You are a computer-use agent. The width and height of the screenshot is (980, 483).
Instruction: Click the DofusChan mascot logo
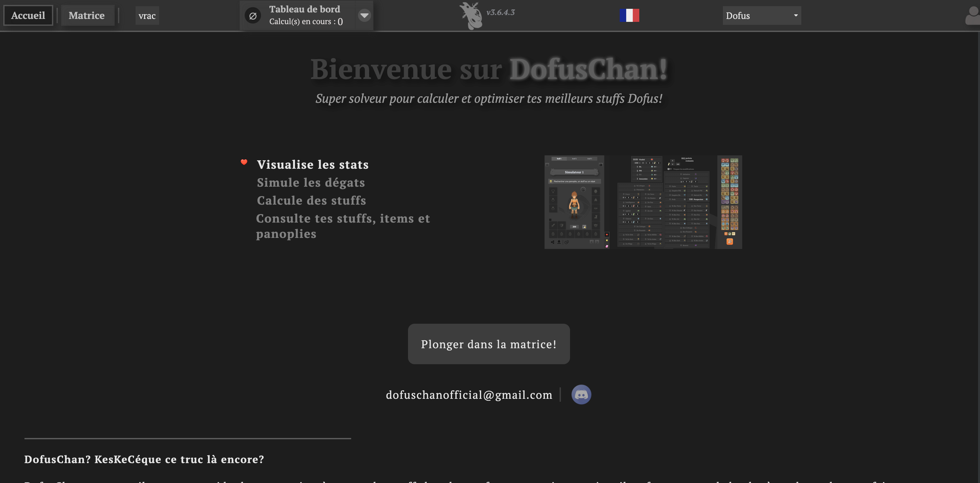[471, 16]
